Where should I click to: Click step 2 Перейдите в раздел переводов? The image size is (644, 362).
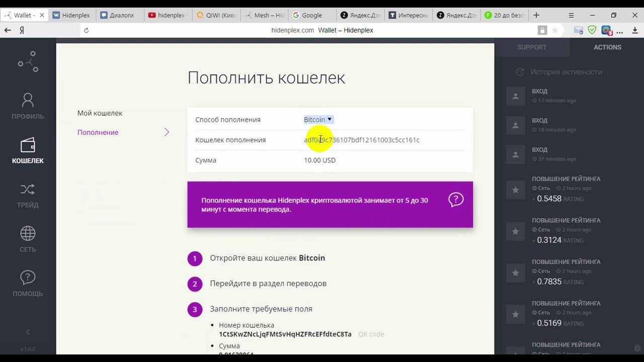pyautogui.click(x=268, y=284)
